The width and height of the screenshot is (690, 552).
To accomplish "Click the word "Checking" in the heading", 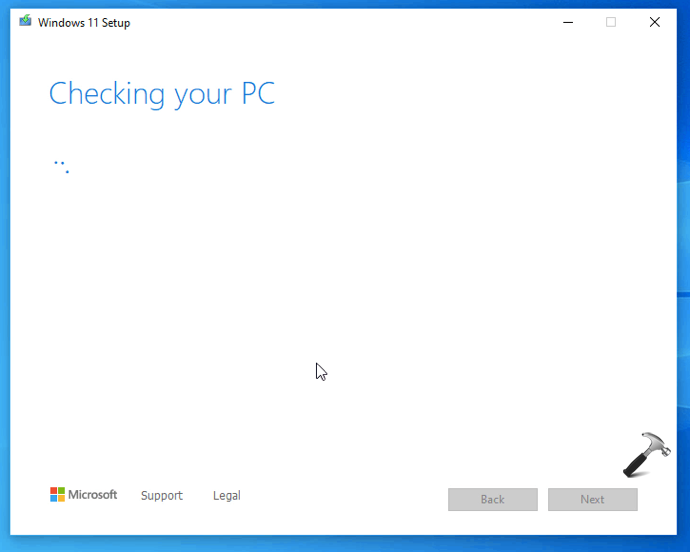I will pos(107,94).
